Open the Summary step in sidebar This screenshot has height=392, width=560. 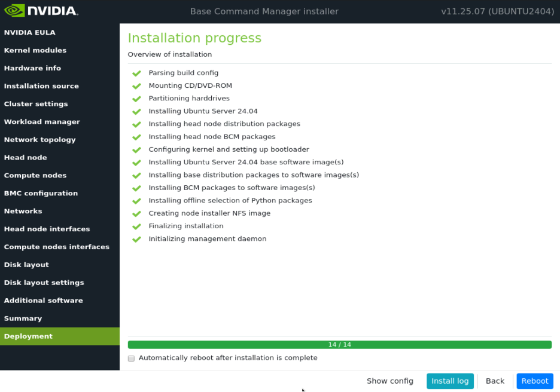coord(23,318)
